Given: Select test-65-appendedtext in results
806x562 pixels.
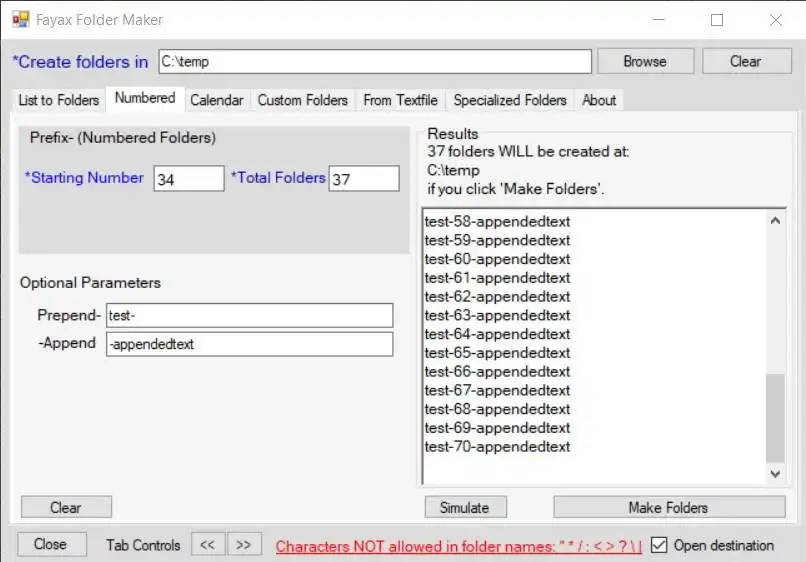Looking at the screenshot, I should tap(497, 353).
